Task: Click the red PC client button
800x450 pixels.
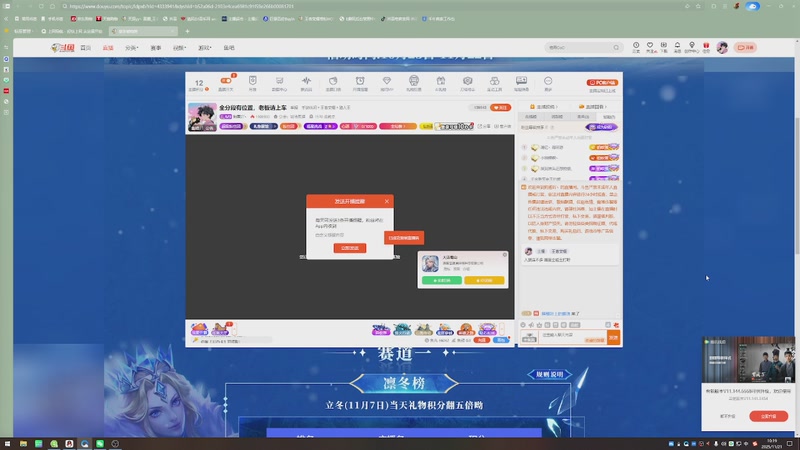Action: 603,82
